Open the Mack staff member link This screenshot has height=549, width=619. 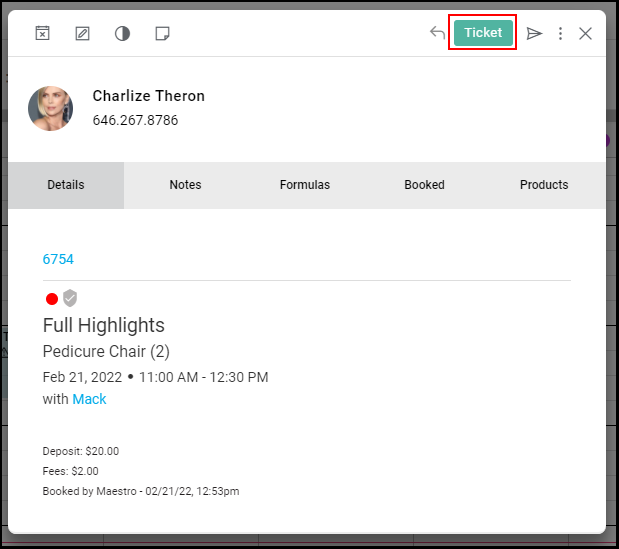point(89,399)
